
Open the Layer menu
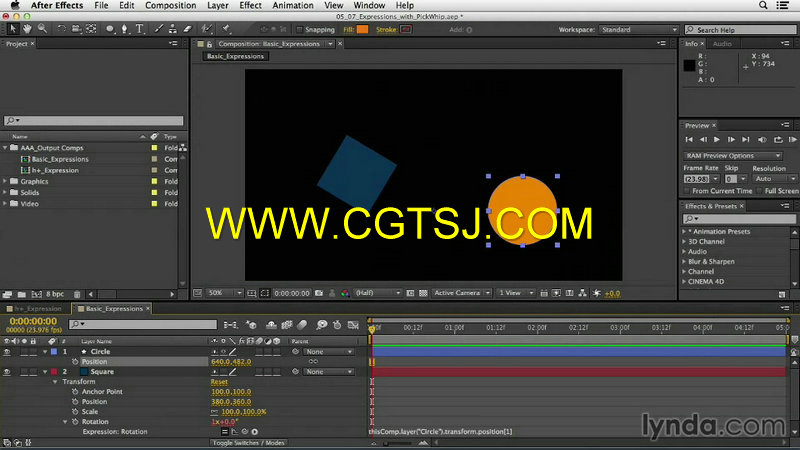point(218,5)
